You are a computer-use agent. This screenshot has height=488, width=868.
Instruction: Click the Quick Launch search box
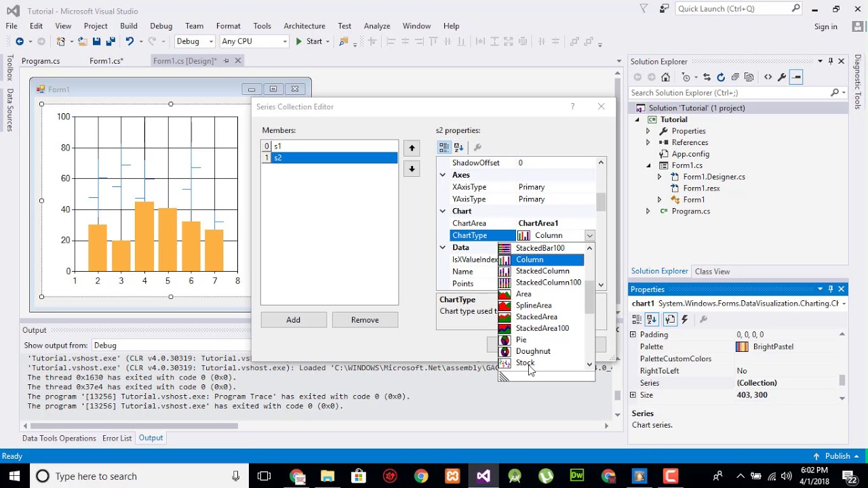733,9
